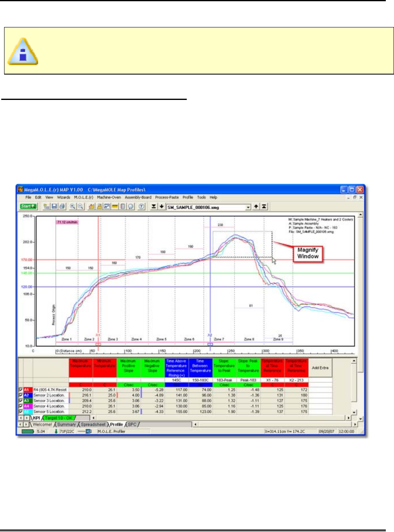Click the 71F/22C thermometer status icon
This screenshot has width=394, height=532.
coord(57,432)
